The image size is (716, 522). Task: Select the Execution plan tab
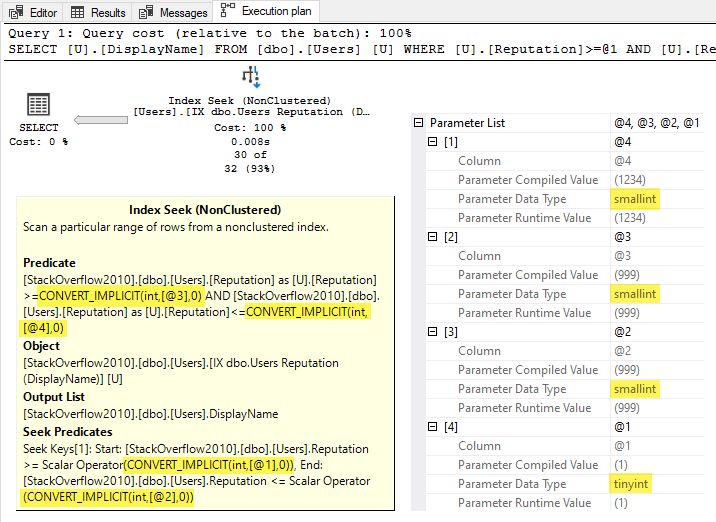(266, 11)
